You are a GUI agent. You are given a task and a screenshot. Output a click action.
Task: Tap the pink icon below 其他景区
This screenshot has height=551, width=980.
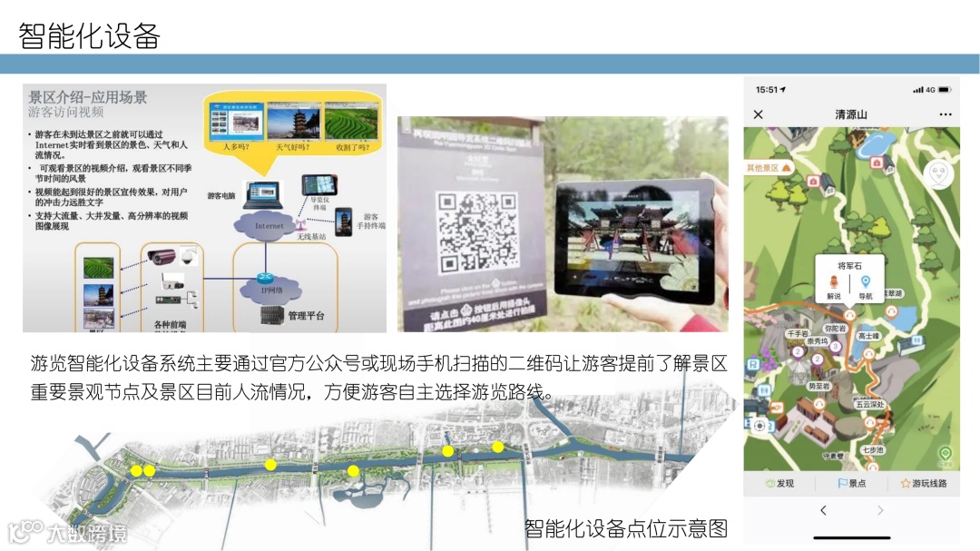point(813,181)
